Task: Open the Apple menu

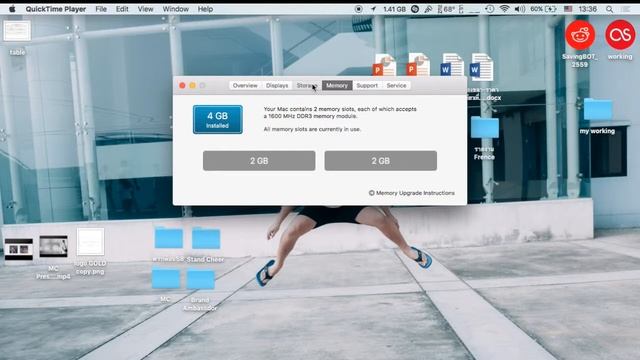Action: (x=12, y=9)
